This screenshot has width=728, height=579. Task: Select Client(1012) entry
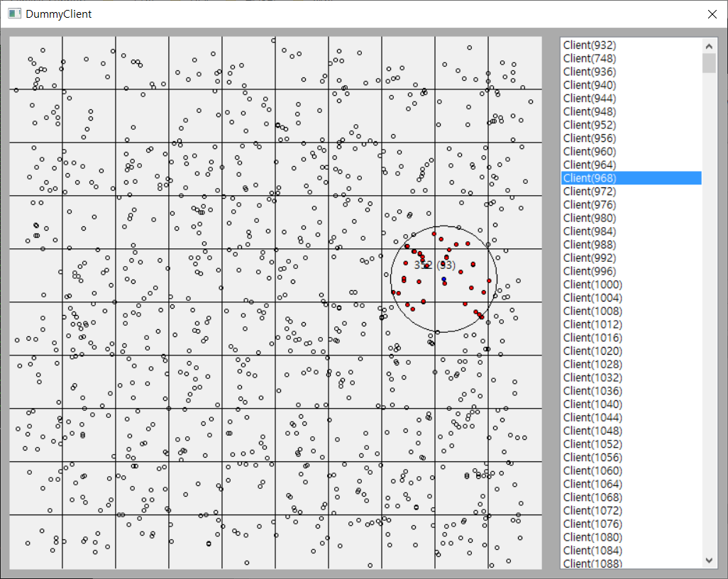click(x=631, y=324)
